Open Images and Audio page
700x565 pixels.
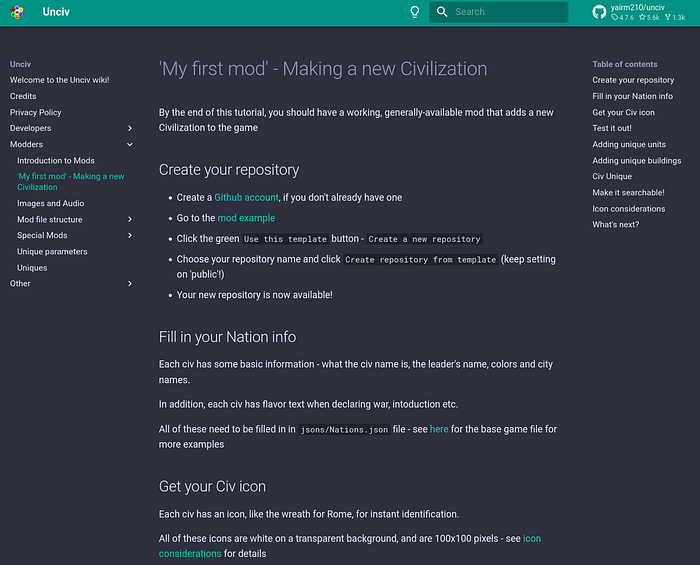click(50, 204)
